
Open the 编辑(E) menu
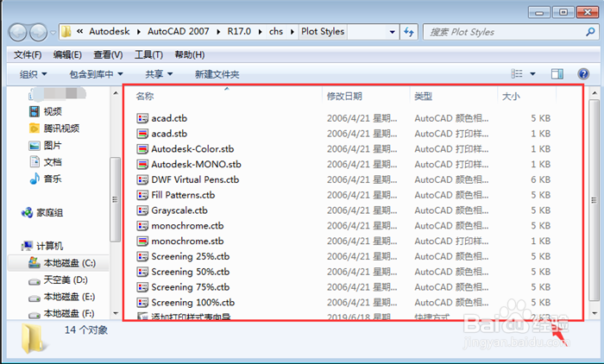67,55
